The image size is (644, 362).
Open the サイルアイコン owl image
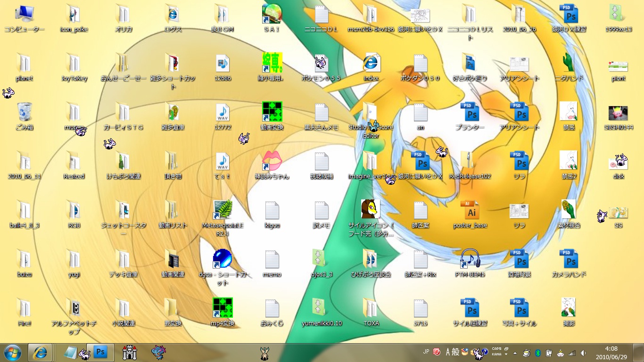371,219
